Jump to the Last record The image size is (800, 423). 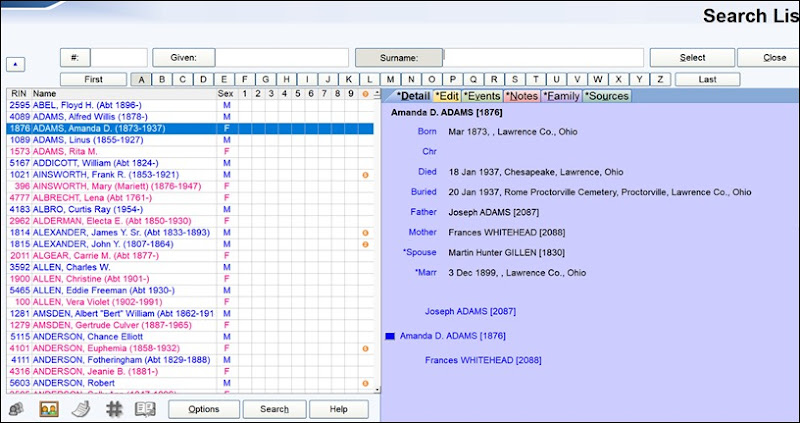[707, 80]
